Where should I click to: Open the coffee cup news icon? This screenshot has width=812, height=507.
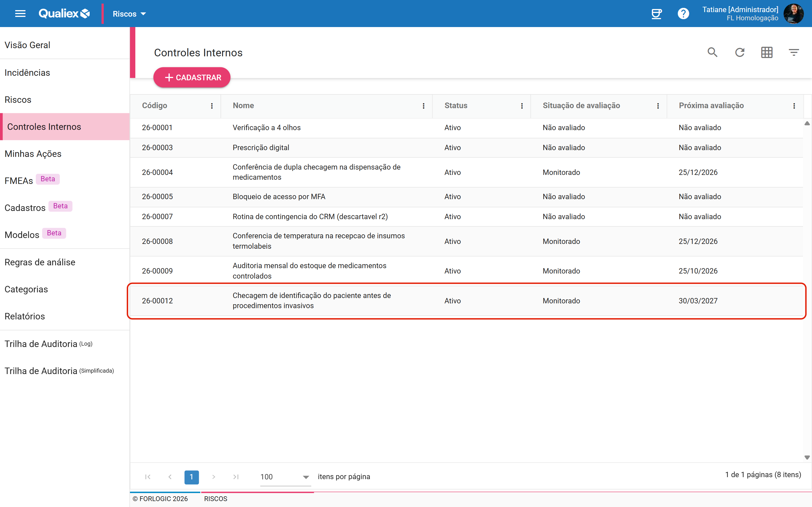click(x=656, y=14)
